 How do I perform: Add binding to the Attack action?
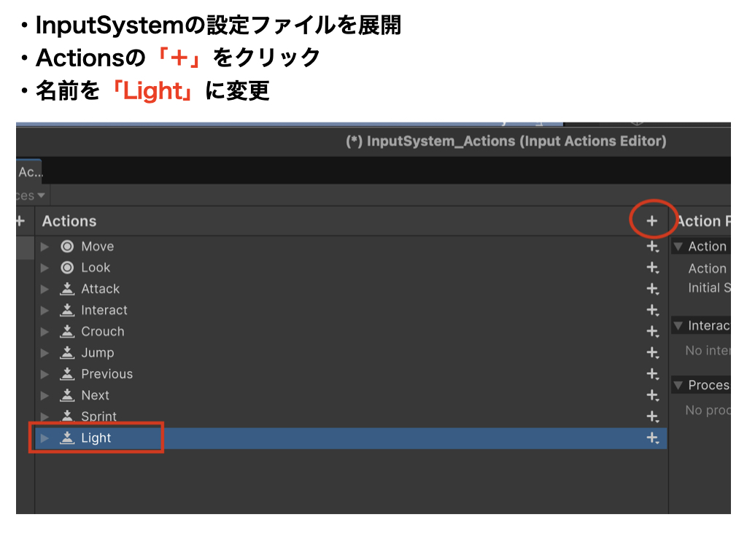click(x=652, y=289)
